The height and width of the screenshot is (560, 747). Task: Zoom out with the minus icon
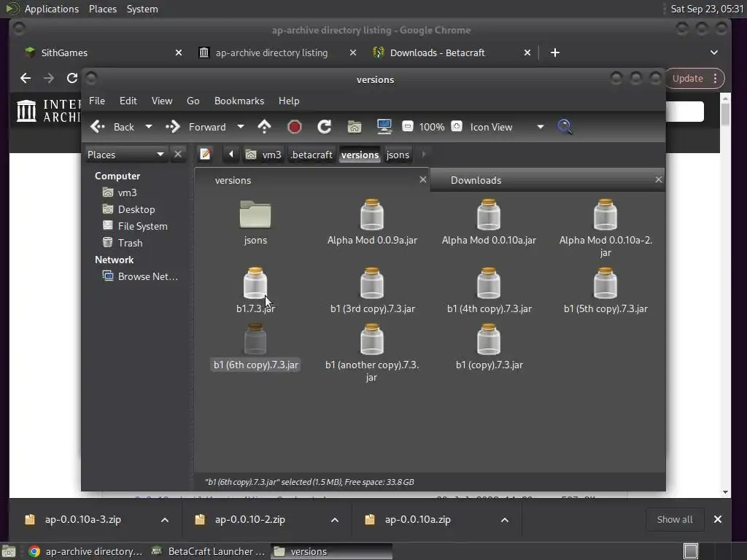point(407,126)
